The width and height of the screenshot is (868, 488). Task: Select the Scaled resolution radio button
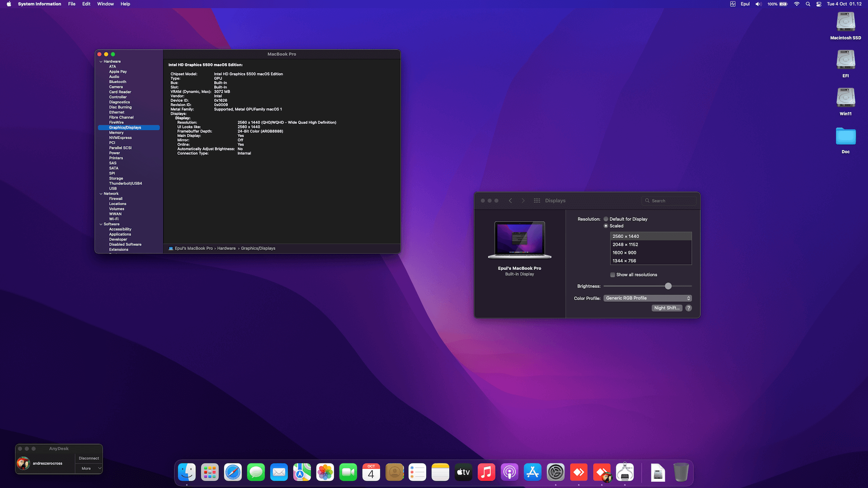click(x=606, y=226)
